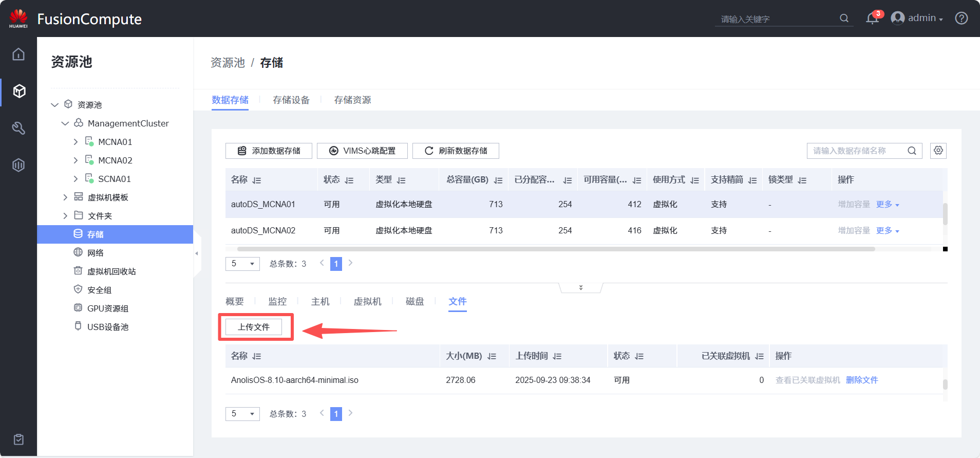Expand the SCNA01 host node
Image resolution: width=980 pixels, height=458 pixels.
coord(76,179)
